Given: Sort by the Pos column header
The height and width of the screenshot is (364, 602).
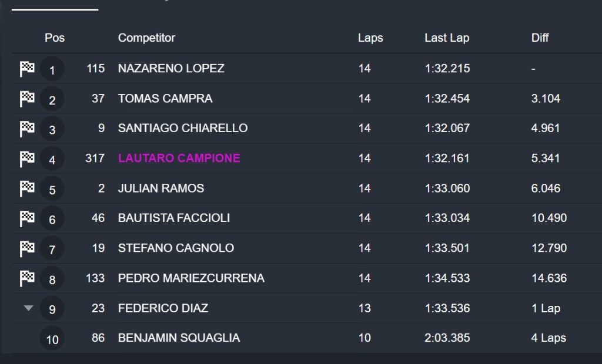Looking at the screenshot, I should click(x=55, y=38).
